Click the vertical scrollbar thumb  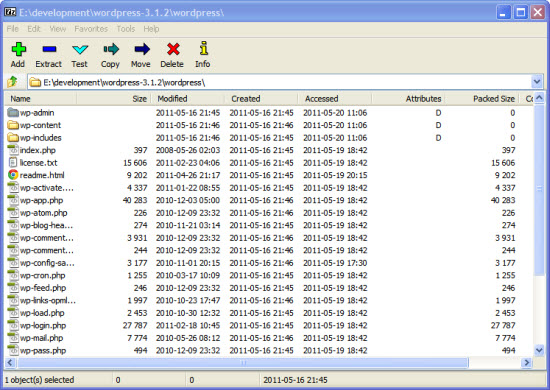pos(539,189)
